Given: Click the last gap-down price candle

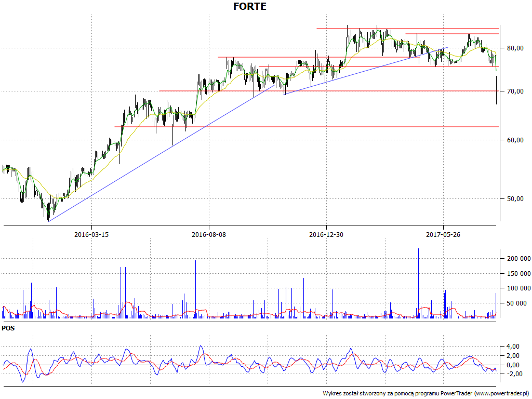Looking at the screenshot, I should click(x=496, y=90).
